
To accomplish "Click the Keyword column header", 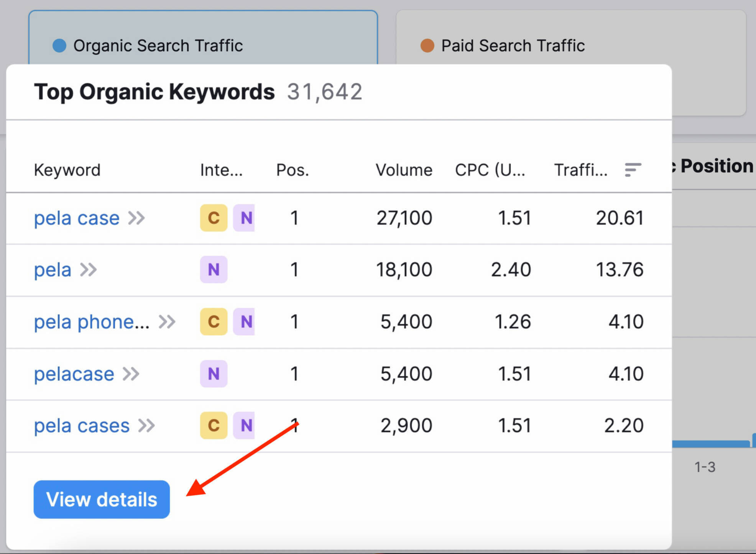I will pos(67,170).
